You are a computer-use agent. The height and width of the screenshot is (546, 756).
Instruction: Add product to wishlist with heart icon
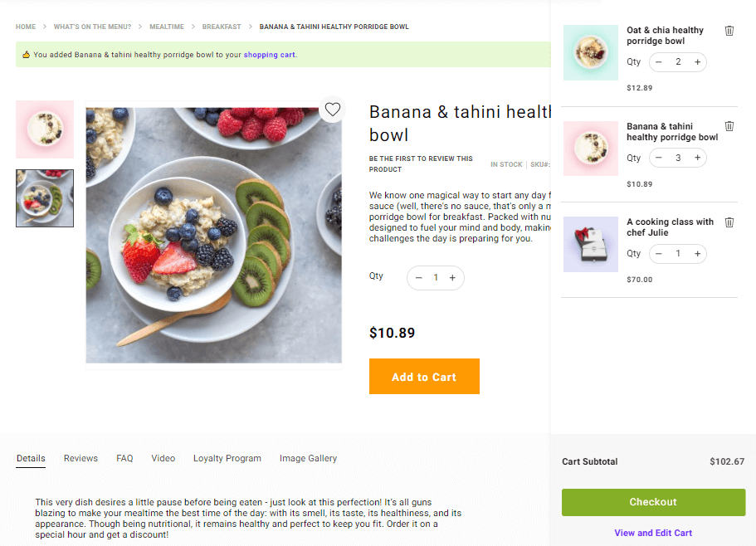click(x=333, y=110)
